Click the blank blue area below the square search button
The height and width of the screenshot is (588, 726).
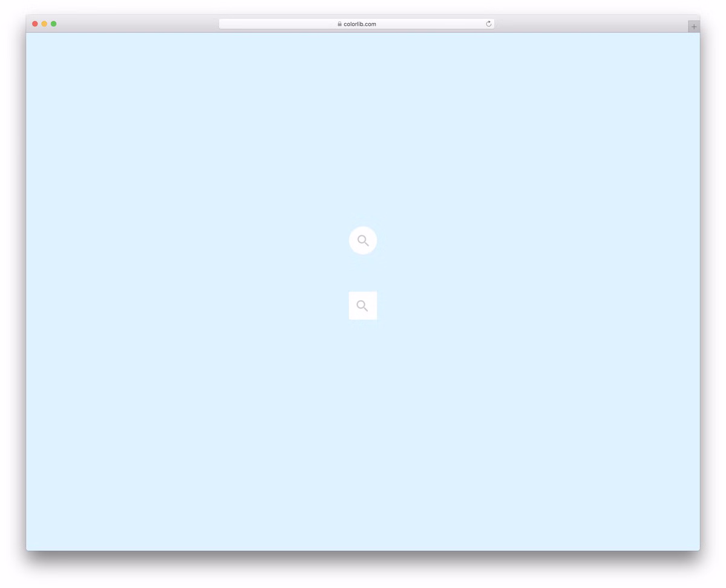click(363, 423)
